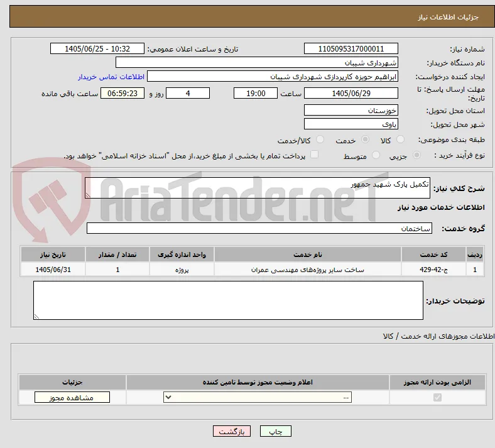The height and width of the screenshot is (448, 495).
Task: Click the الزامی بودن ارائه مجوز header
Action: coord(437,382)
